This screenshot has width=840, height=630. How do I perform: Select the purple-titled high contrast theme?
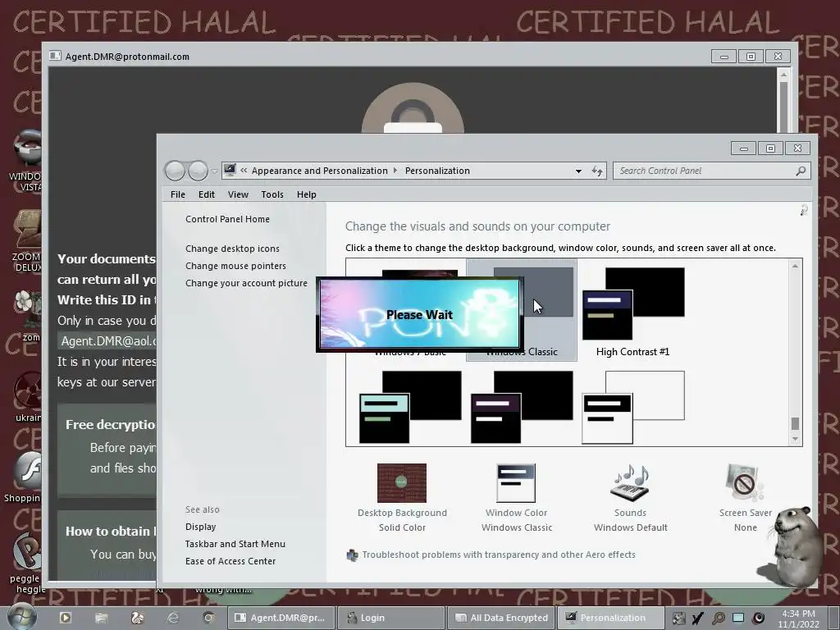[521, 407]
